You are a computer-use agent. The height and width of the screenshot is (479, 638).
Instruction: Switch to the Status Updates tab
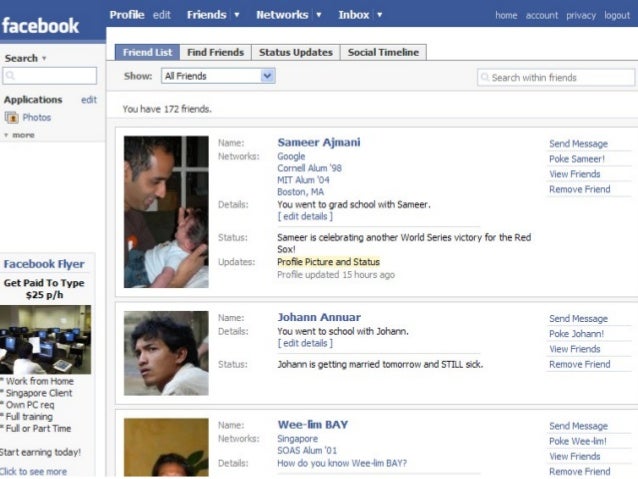coord(296,52)
